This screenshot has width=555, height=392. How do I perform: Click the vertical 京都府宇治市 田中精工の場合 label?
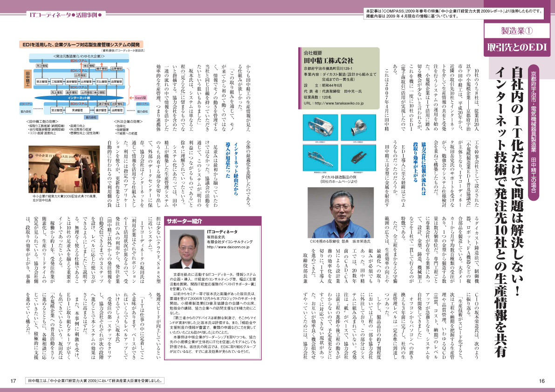[x=533, y=133]
